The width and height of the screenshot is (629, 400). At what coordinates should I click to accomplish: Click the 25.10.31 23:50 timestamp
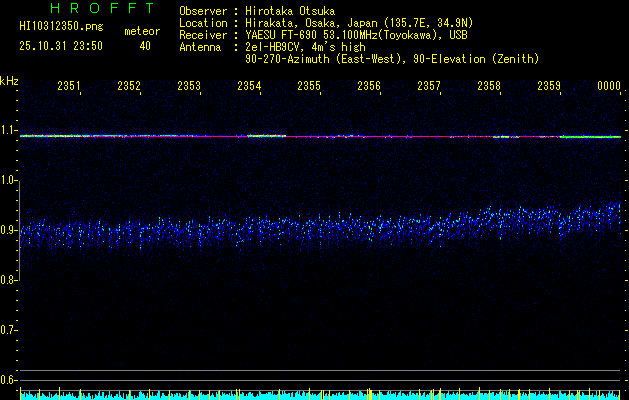(x=62, y=45)
